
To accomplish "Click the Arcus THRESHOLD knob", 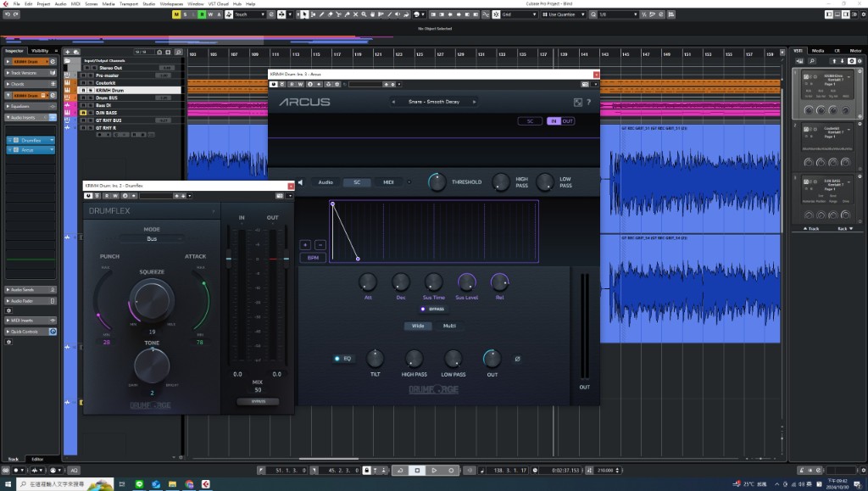I will (437, 182).
